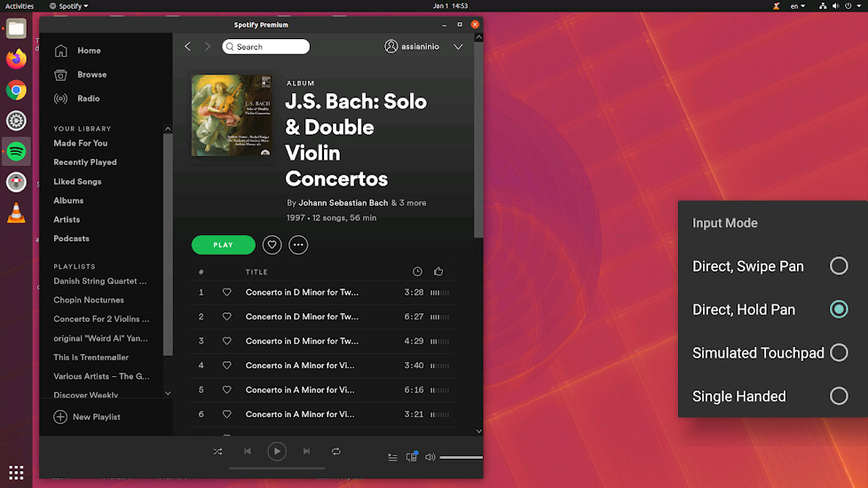Like track 4 with its heart icon

tap(226, 366)
